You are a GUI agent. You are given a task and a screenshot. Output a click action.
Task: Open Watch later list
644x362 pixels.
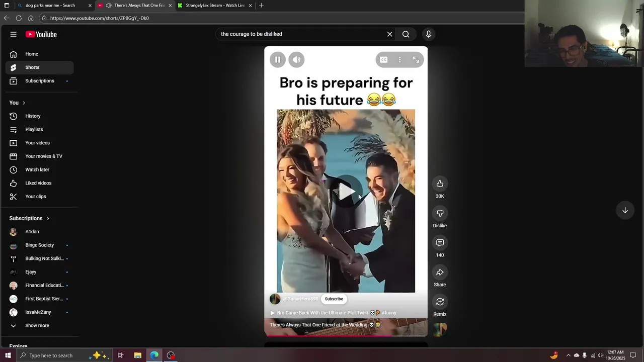[39, 169]
